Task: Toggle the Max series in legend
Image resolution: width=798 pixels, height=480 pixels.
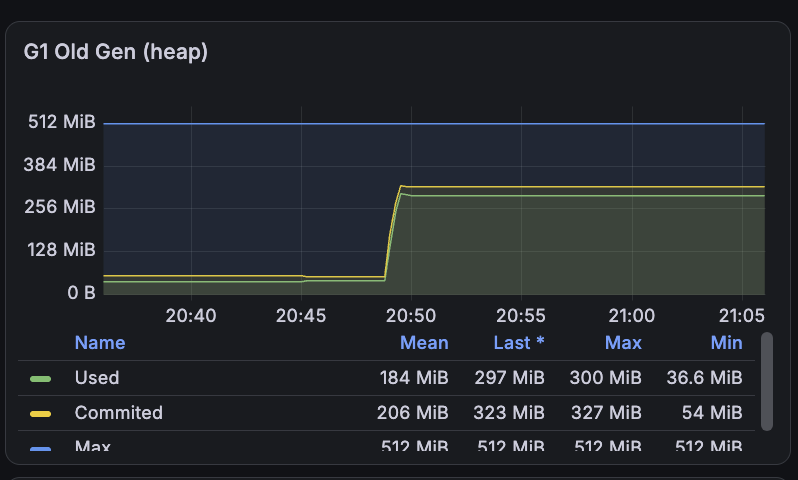Action: coord(92,446)
